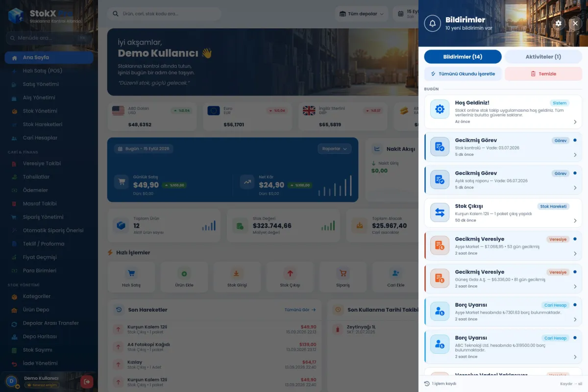Click invoice icon of Ayşe Market Gecikmiş Veresiye

(440, 245)
